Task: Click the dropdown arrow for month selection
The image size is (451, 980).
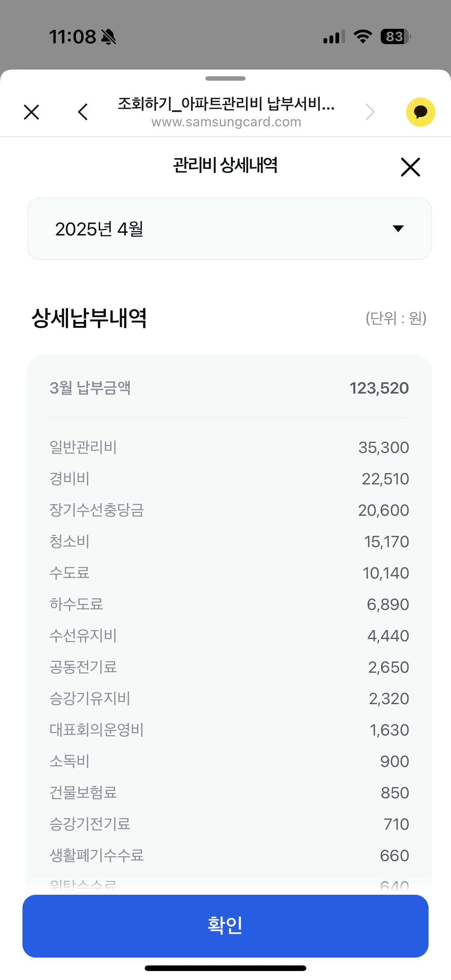Action: coord(398,229)
